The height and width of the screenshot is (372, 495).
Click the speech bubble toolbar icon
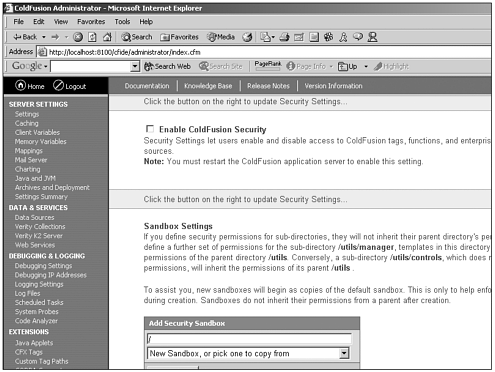click(x=358, y=36)
